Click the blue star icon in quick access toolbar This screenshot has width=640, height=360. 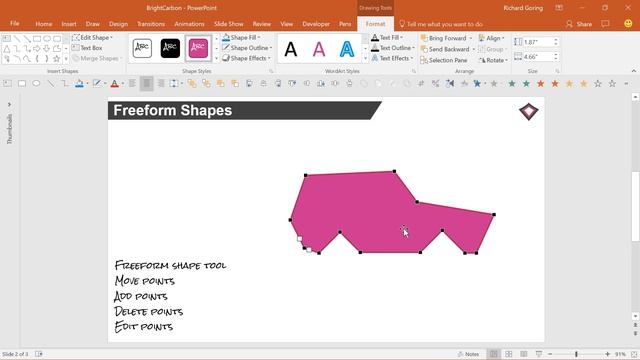pyautogui.click(x=477, y=84)
